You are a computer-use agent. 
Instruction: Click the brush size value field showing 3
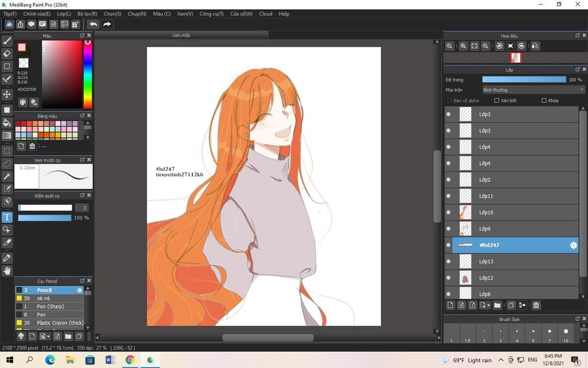[x=83, y=208]
